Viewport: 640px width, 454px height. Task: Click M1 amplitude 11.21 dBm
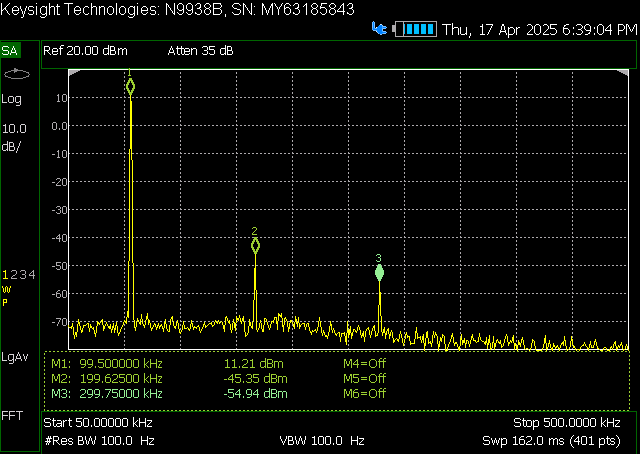click(253, 363)
